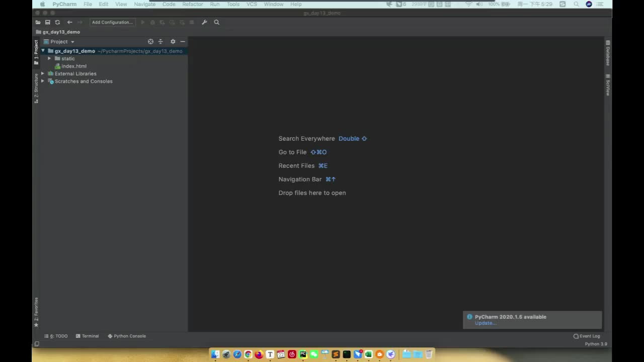Open the Navigate menu
Screen dimensions: 644x362
(145, 4)
